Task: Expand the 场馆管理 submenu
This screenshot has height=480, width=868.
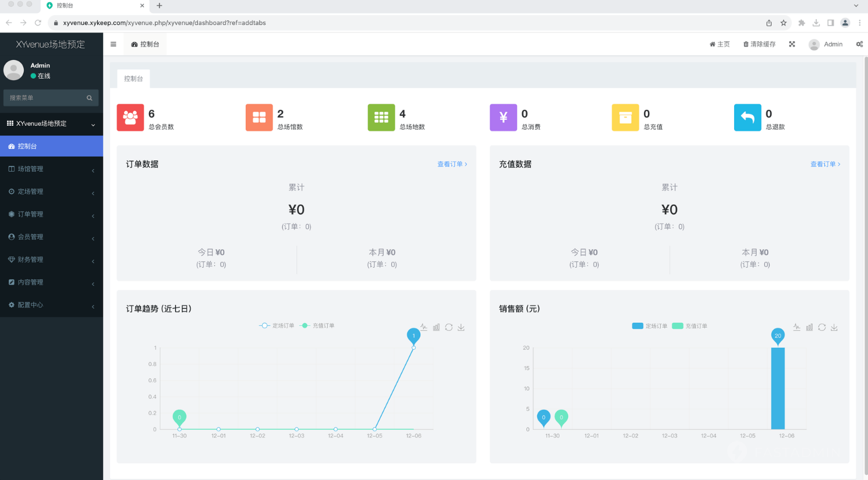Action: pyautogui.click(x=51, y=169)
